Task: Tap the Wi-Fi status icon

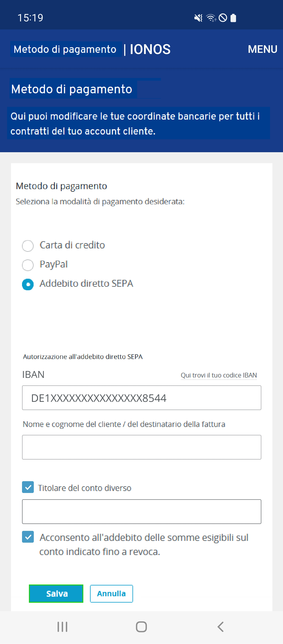Action: tap(211, 18)
